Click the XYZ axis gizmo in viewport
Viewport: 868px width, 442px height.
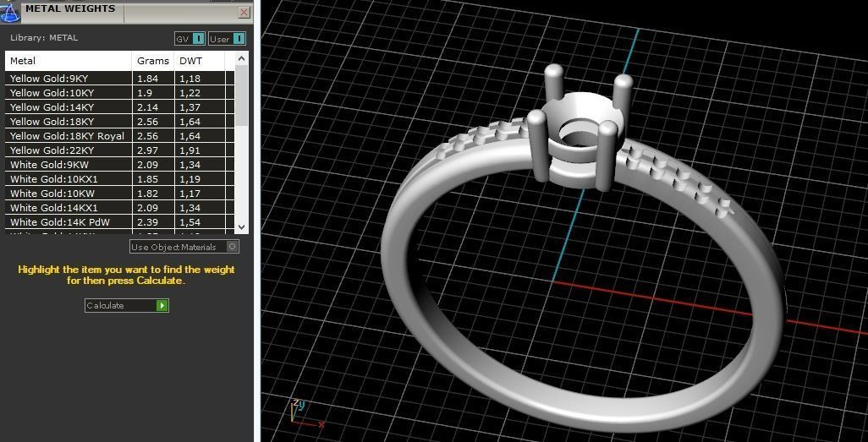pyautogui.click(x=305, y=413)
